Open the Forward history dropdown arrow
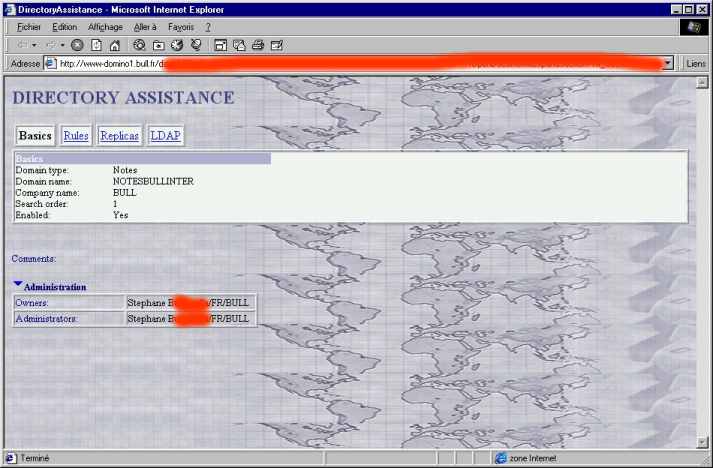 tap(62, 45)
